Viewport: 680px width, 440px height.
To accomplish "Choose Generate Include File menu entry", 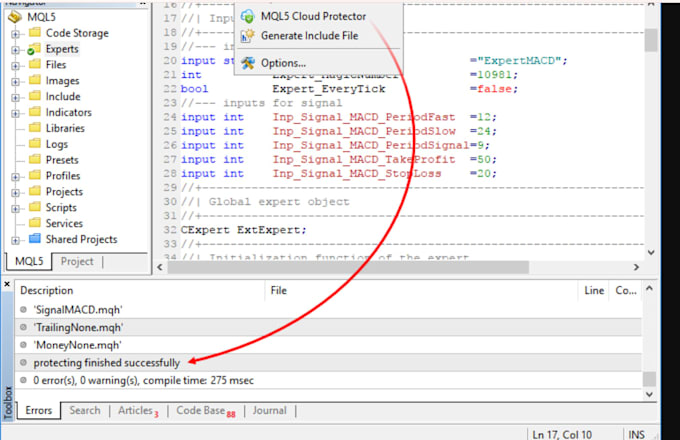I will click(318, 36).
